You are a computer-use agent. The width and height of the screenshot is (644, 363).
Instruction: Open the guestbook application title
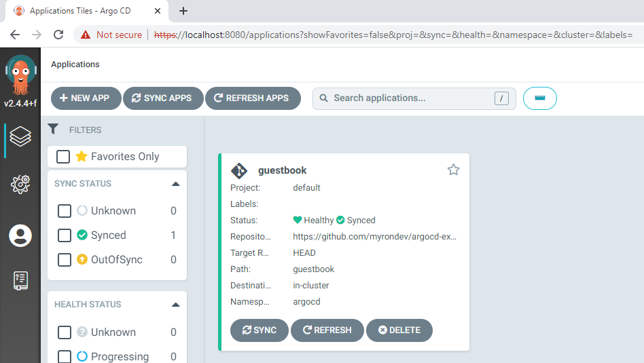[282, 170]
